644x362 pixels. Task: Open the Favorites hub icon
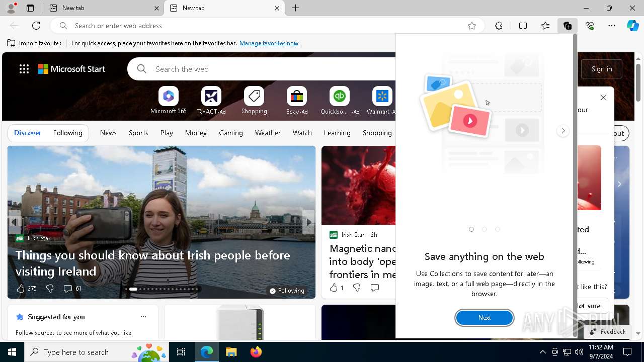tap(545, 26)
